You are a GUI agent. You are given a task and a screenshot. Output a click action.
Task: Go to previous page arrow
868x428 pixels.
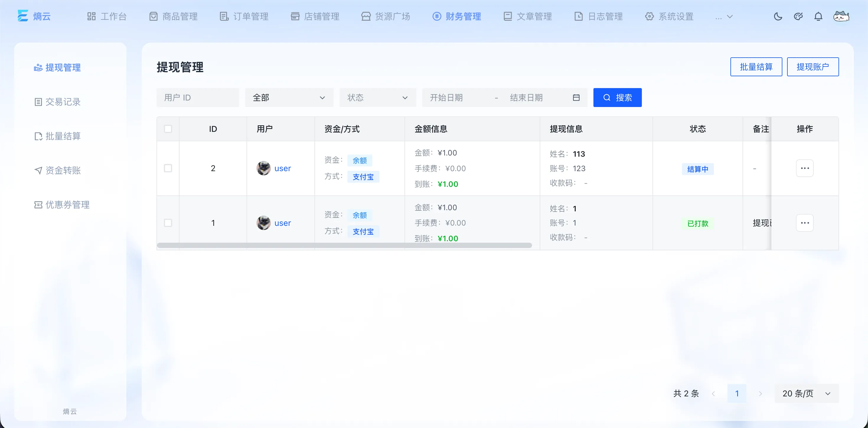click(x=713, y=393)
